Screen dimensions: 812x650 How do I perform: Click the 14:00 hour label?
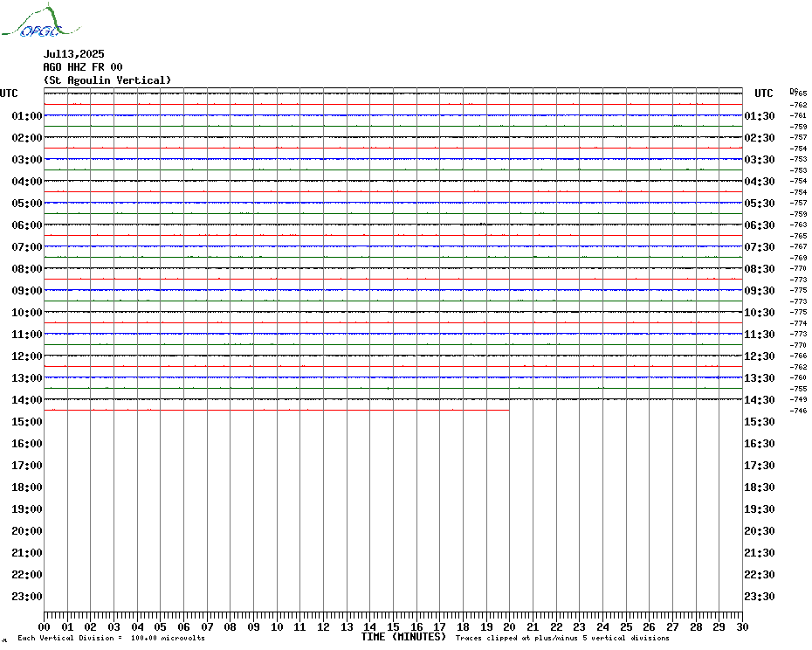click(x=27, y=399)
